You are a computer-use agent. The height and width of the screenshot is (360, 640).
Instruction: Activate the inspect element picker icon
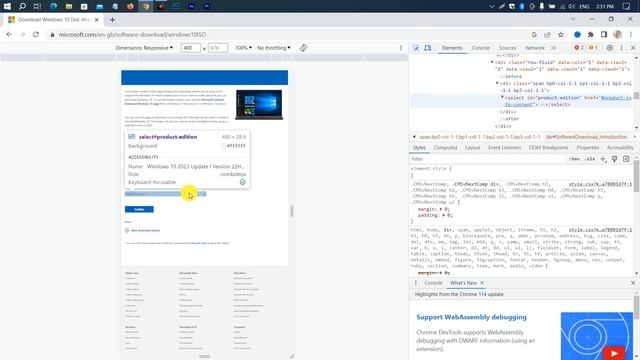pyautogui.click(x=416, y=48)
